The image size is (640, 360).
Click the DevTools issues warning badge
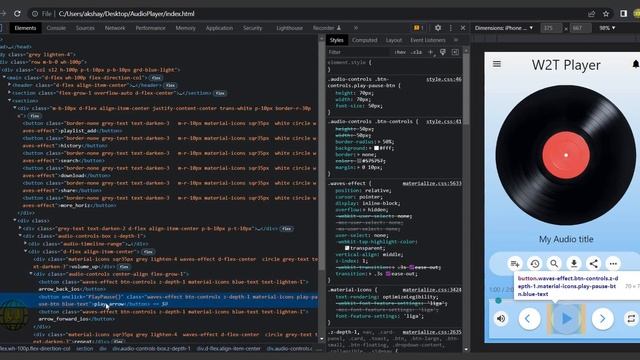pyautogui.click(x=418, y=28)
